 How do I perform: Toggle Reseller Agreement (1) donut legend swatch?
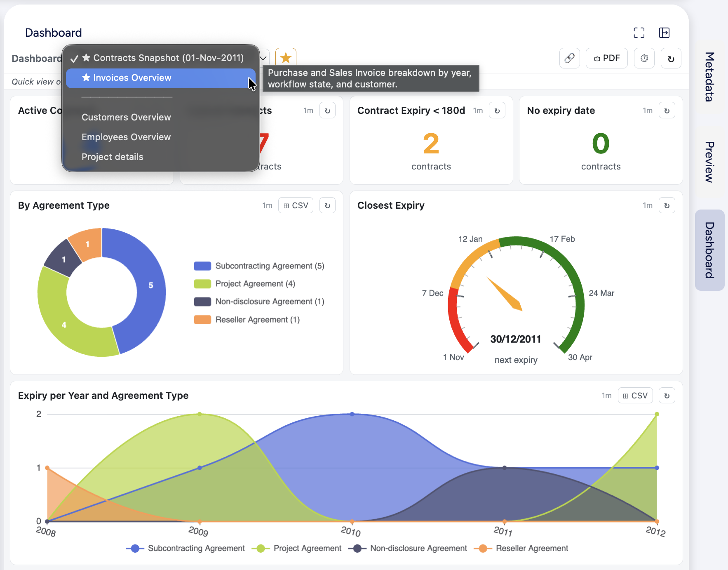(x=202, y=320)
